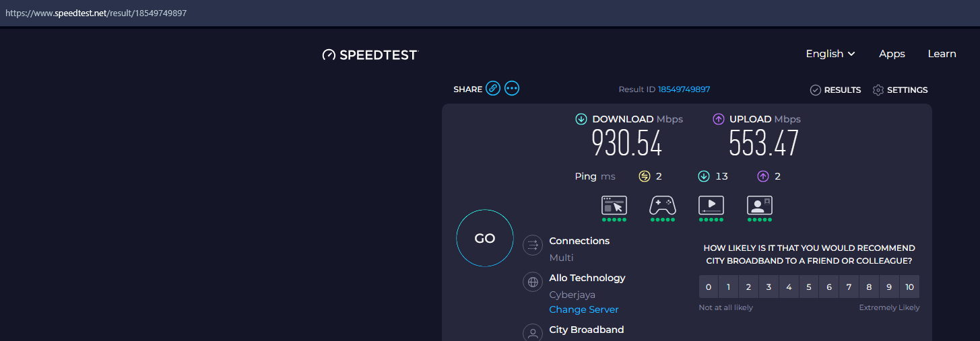
Task: Click the Allo Technology server name
Action: pos(587,278)
